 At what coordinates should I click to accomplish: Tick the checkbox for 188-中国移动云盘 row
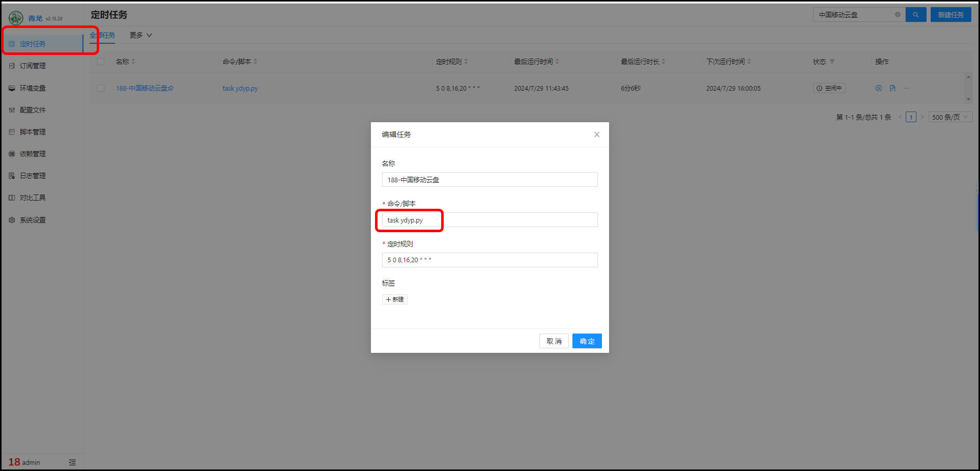[x=101, y=88]
